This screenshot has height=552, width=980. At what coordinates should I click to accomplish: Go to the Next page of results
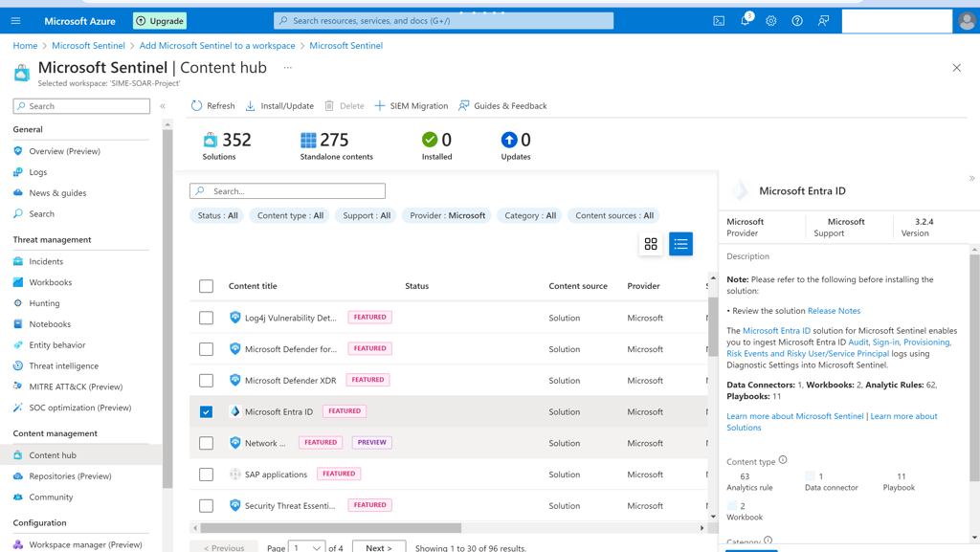(379, 547)
